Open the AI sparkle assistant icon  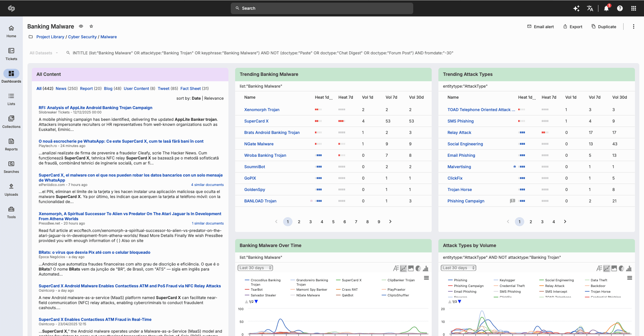576,8
